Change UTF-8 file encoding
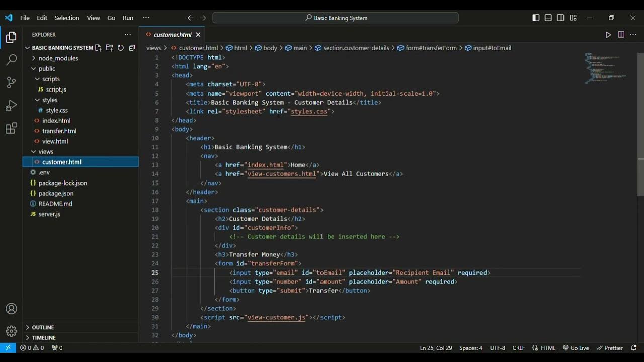The width and height of the screenshot is (644, 362). coord(498,348)
